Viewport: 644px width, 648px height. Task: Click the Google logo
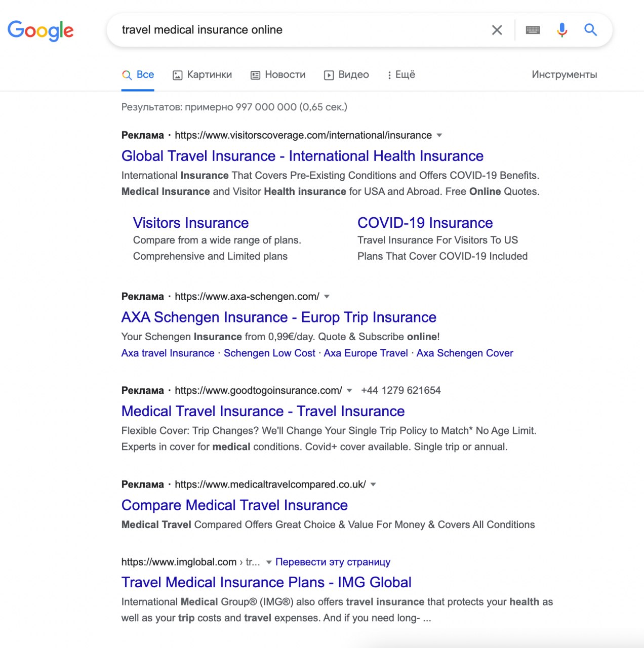[x=41, y=30]
